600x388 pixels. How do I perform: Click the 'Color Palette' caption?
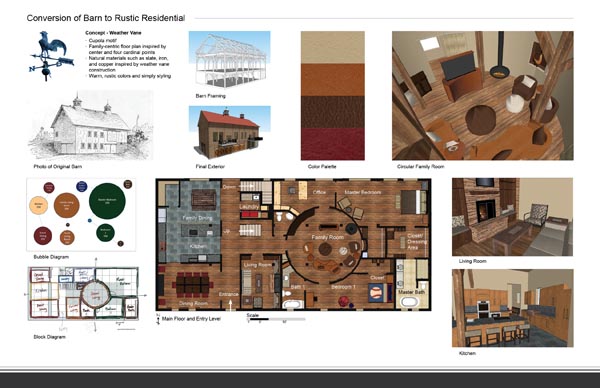pos(322,166)
